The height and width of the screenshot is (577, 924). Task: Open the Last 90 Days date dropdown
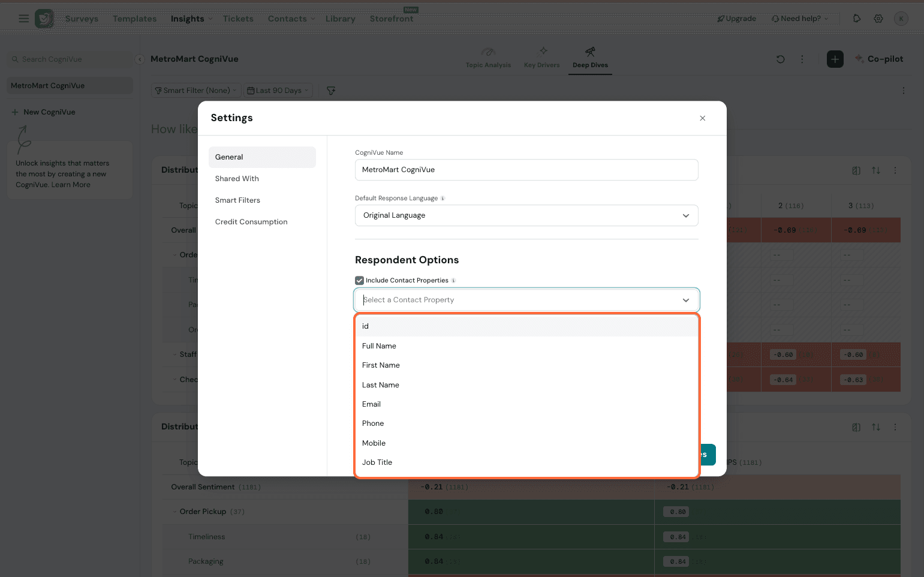(x=278, y=91)
